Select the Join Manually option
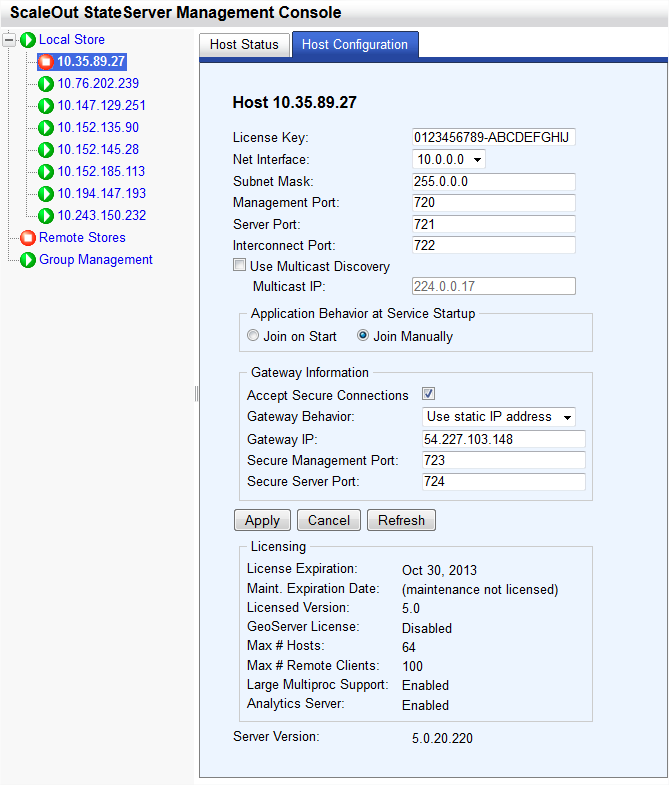 coord(363,335)
